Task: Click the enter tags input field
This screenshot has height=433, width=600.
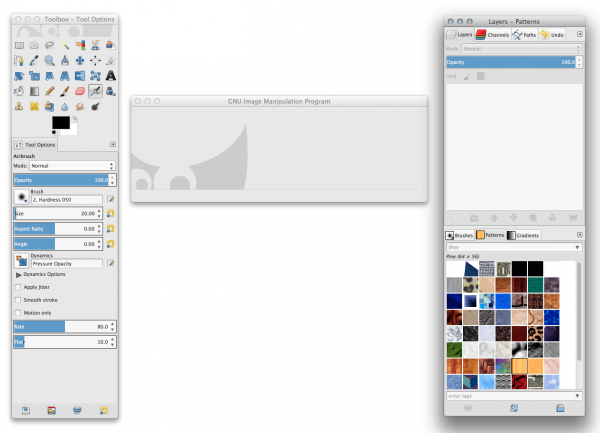Action: click(510, 396)
